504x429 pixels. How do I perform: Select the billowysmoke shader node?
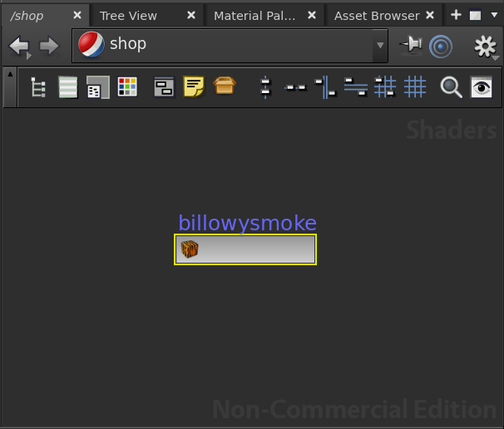245,249
